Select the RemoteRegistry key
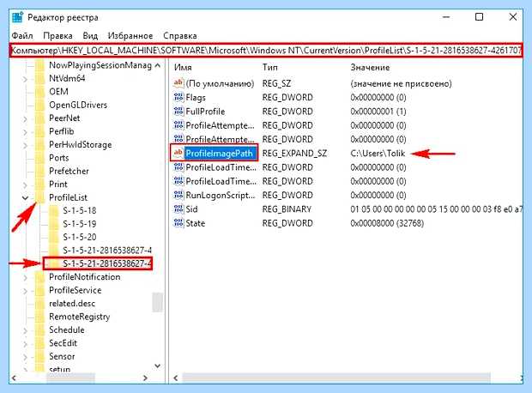532x393 pixels. click(80, 317)
